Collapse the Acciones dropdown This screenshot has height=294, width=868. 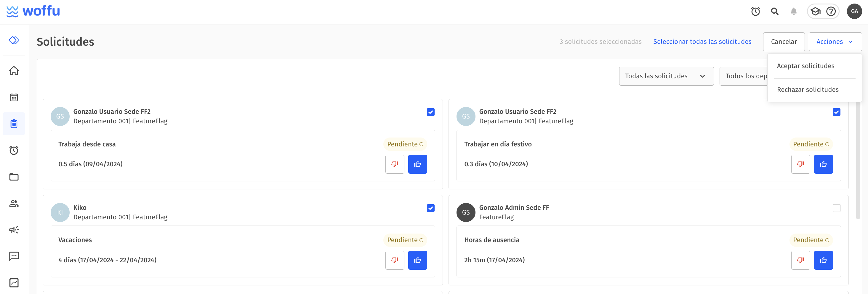[835, 42]
